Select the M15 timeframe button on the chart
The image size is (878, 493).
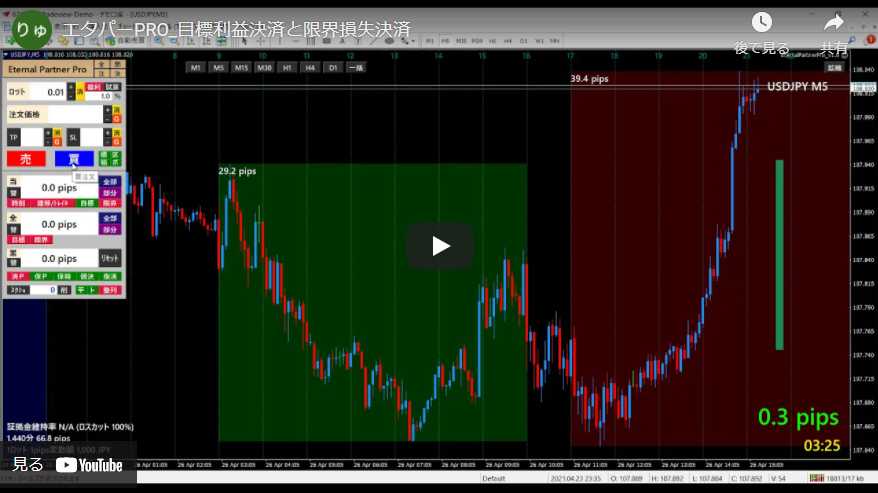click(x=241, y=68)
